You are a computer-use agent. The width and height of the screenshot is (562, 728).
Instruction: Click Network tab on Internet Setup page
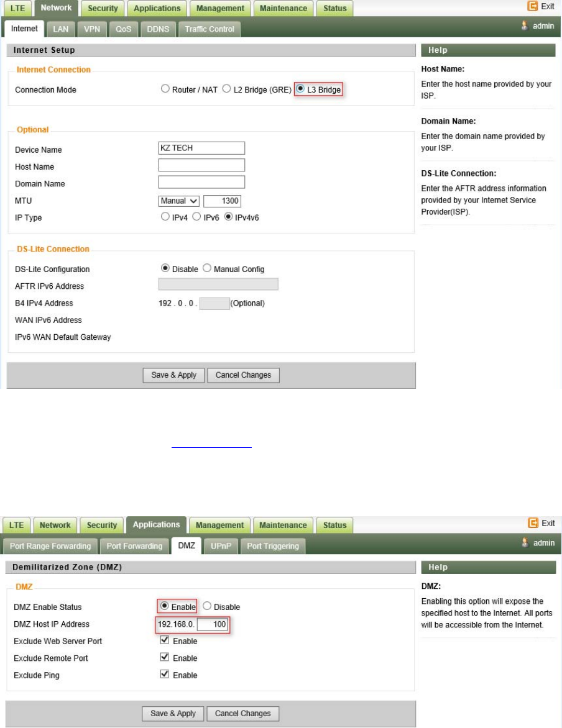pyautogui.click(x=56, y=8)
